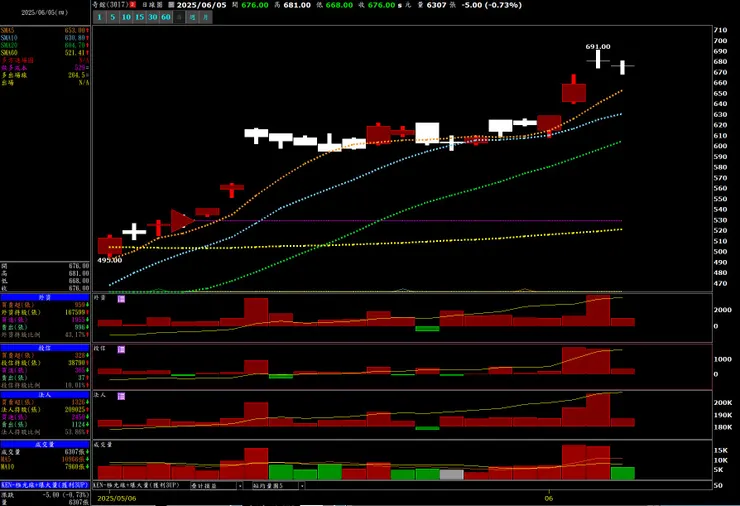Select the 10-minute timeframe button

126,17
